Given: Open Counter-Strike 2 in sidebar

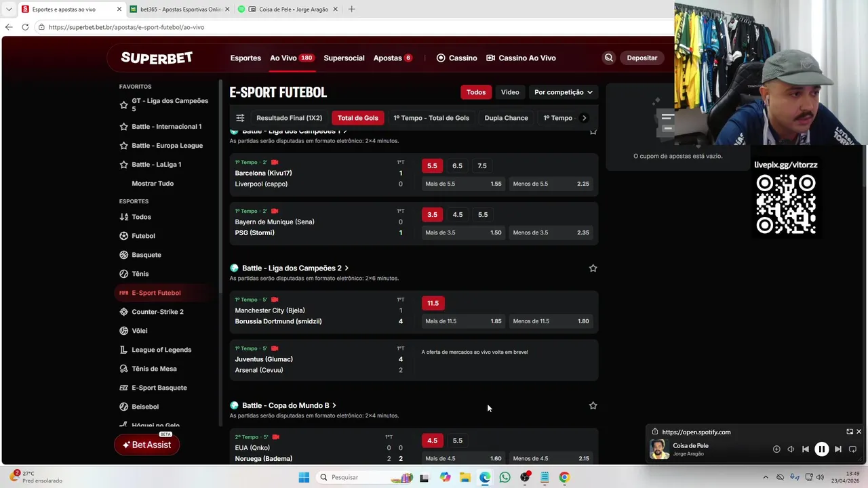Looking at the screenshot, I should click(x=157, y=312).
